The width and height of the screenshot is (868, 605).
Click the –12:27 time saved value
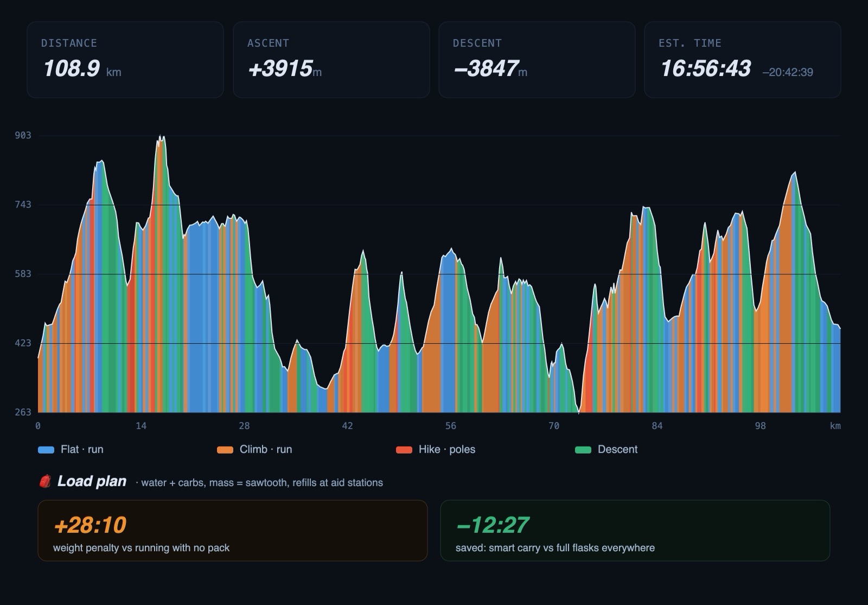coord(493,525)
